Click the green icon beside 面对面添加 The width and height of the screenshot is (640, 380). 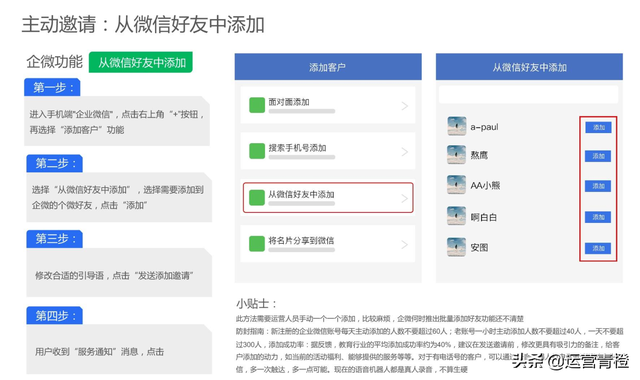[x=257, y=105]
